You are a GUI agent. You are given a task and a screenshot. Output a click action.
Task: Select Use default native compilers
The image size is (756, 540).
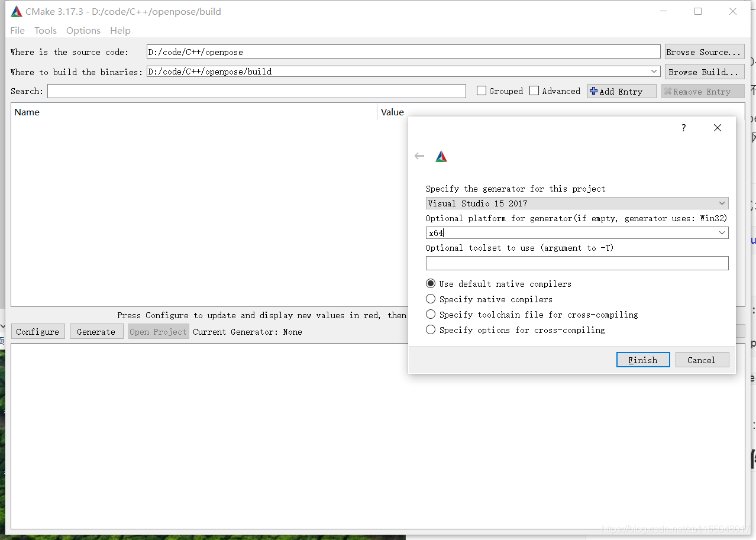[x=431, y=283]
